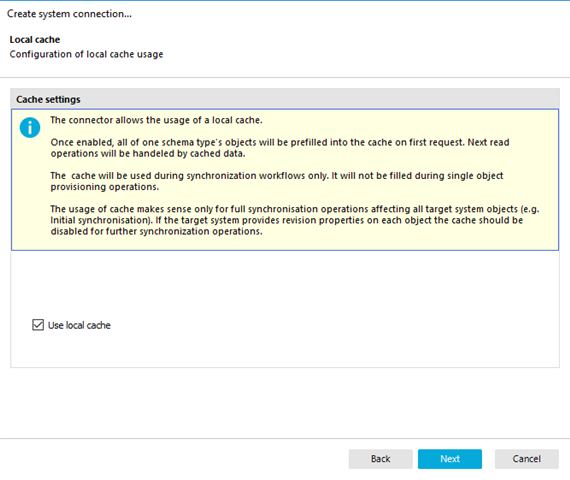Click the Create system connection title text
This screenshot has width=570, height=480.
[x=69, y=14]
